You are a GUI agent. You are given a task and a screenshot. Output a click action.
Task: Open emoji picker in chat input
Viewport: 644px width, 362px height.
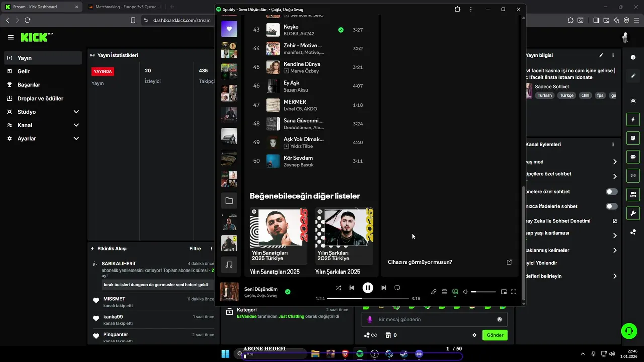[x=499, y=319]
